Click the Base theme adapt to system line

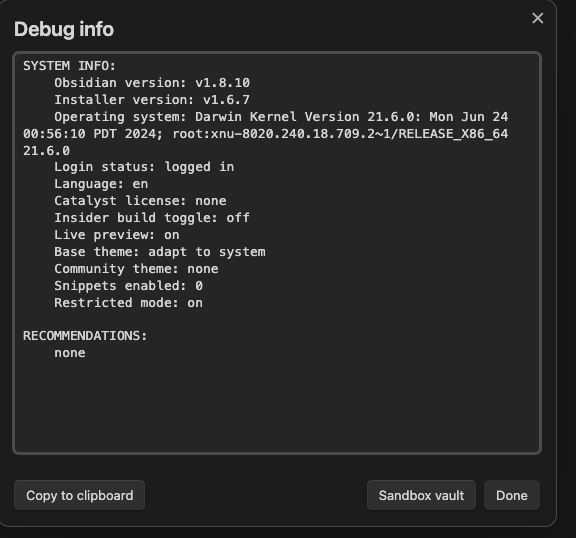tap(159, 252)
